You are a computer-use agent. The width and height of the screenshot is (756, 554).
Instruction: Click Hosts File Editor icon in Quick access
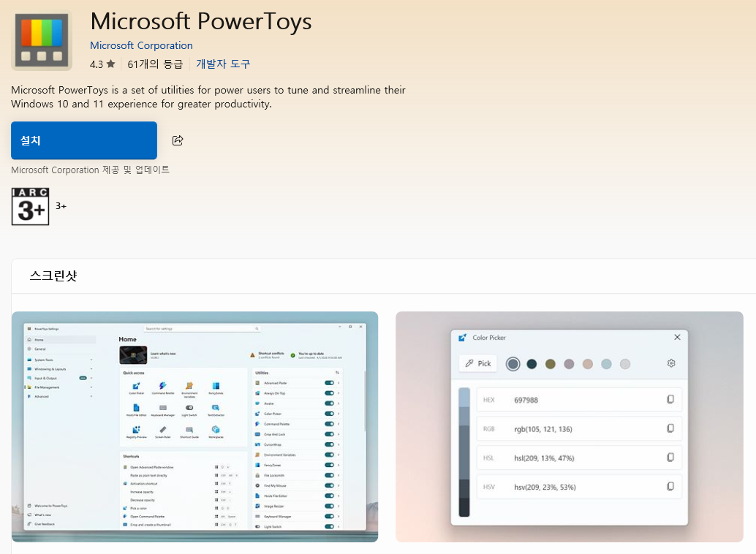pos(137,408)
